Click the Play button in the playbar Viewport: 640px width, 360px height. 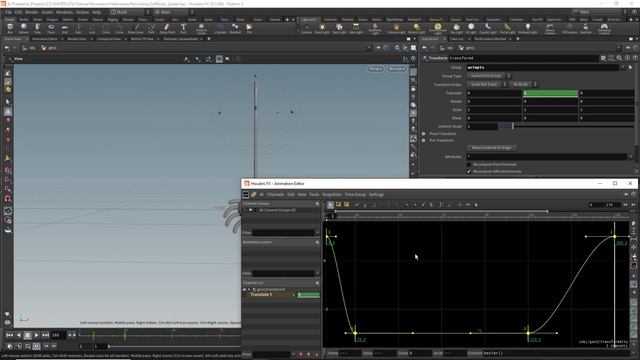point(36,335)
